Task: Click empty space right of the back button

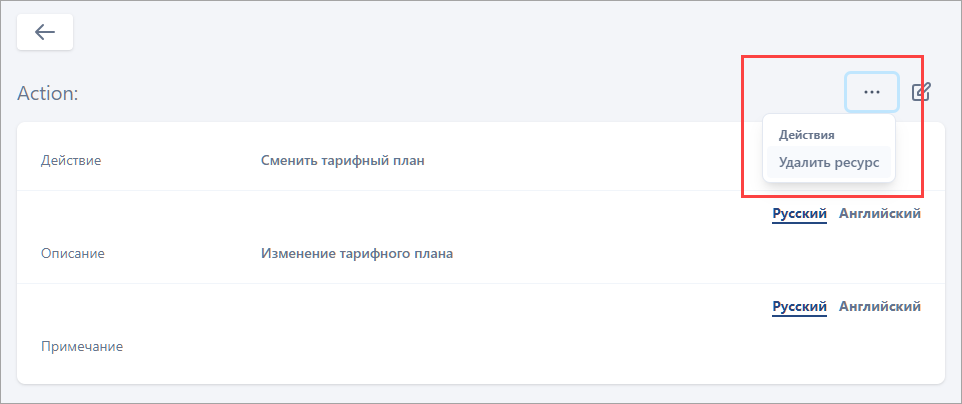Action: pos(400,32)
